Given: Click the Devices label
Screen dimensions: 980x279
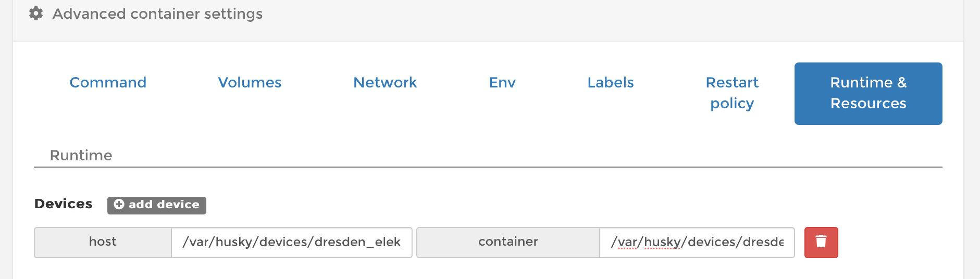Looking at the screenshot, I should (63, 204).
